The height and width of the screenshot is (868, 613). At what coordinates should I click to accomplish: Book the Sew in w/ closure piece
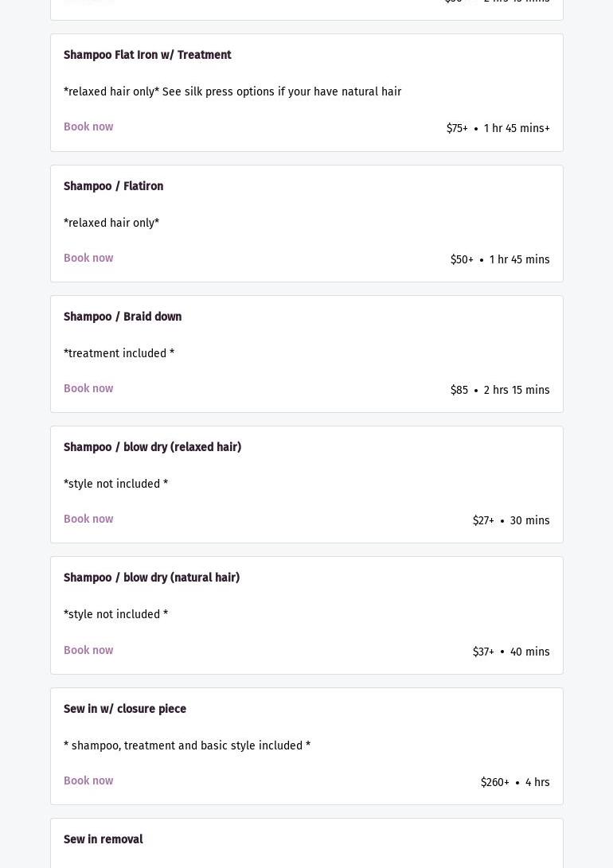[88, 781]
